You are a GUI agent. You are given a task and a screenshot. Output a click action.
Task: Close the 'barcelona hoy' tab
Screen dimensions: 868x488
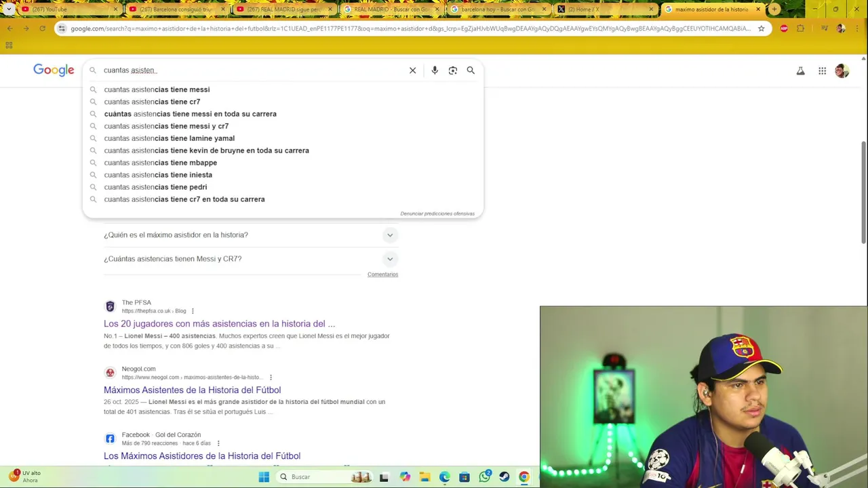coord(544,9)
